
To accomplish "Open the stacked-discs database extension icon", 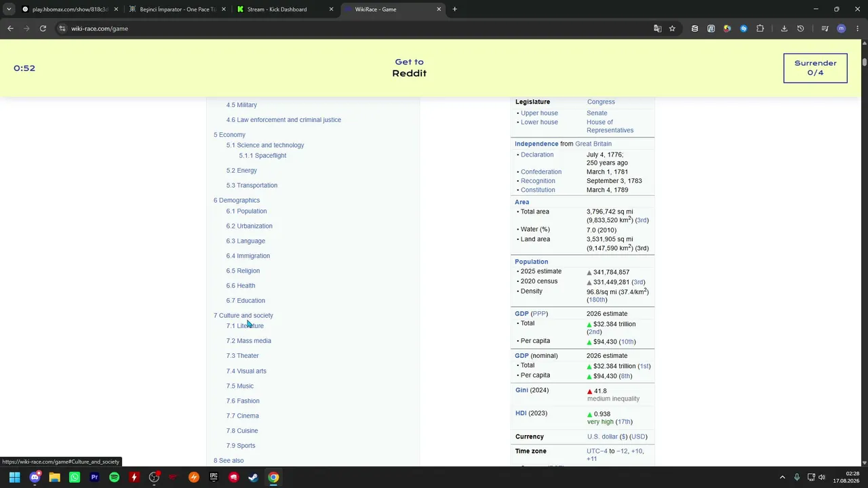I will point(694,28).
